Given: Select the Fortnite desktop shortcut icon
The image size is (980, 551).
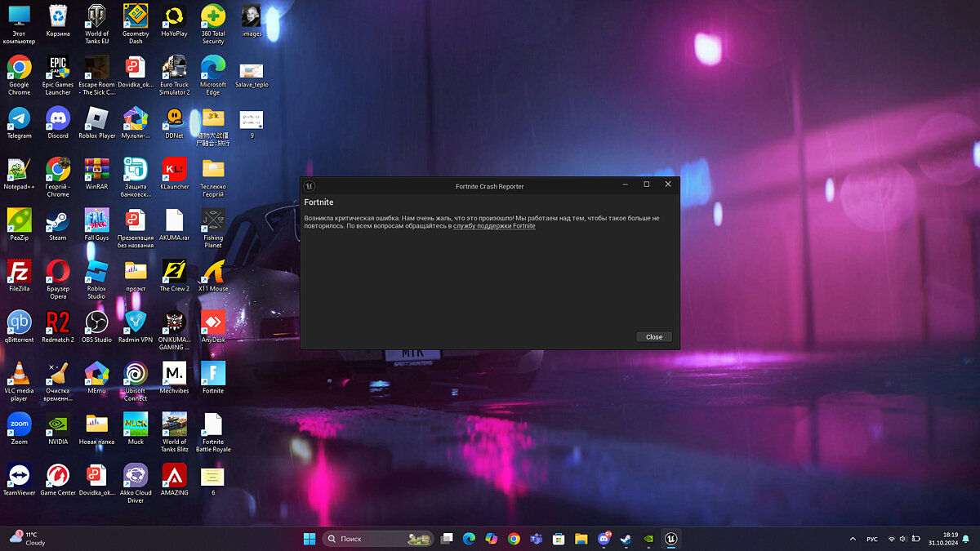Looking at the screenshot, I should coord(213,376).
